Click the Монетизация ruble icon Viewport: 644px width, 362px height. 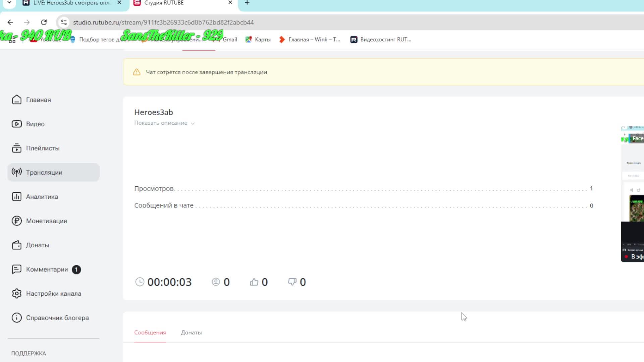pos(16,221)
